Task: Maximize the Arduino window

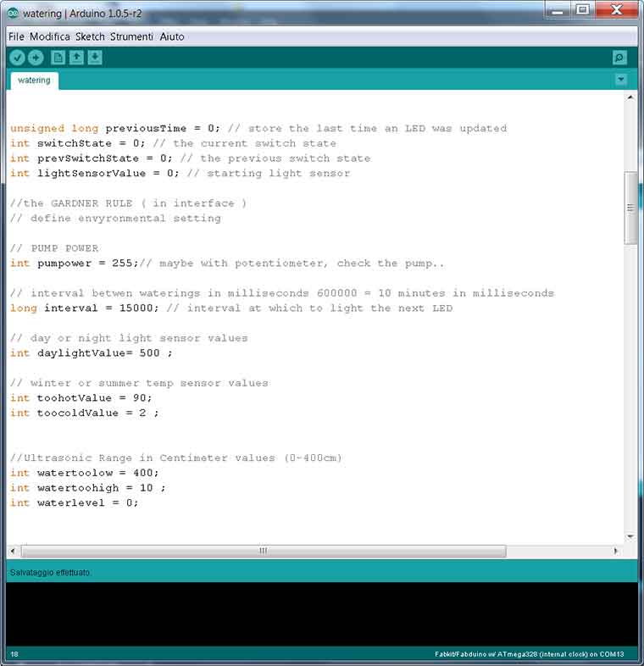Action: [x=582, y=10]
